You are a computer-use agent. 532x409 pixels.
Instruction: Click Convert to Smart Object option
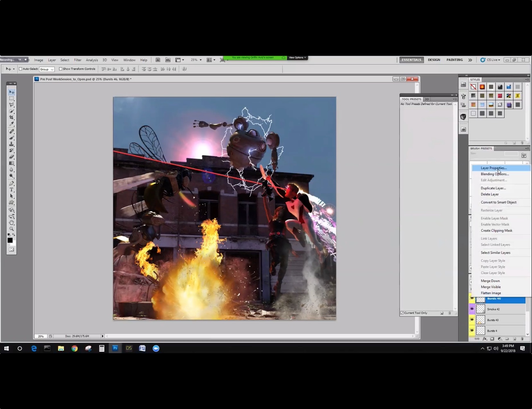[x=498, y=202]
